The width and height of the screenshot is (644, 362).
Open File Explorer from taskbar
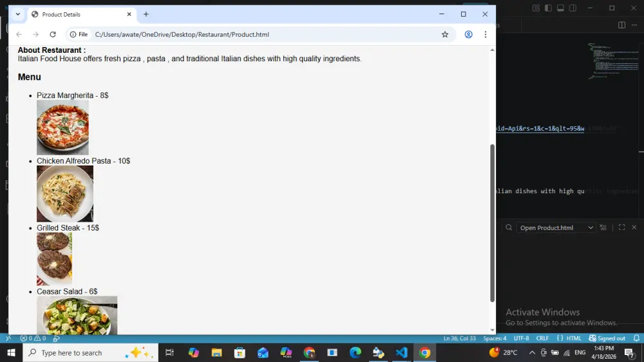[216, 352]
